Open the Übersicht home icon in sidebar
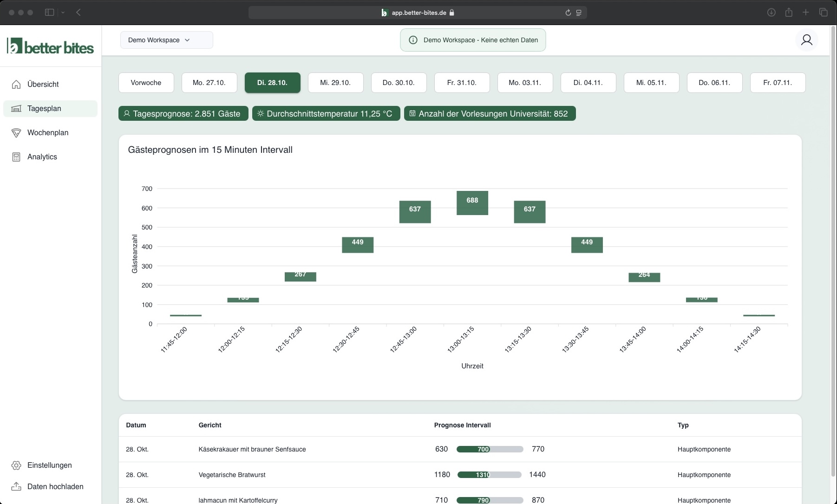Image resolution: width=837 pixels, height=504 pixels. click(x=16, y=84)
